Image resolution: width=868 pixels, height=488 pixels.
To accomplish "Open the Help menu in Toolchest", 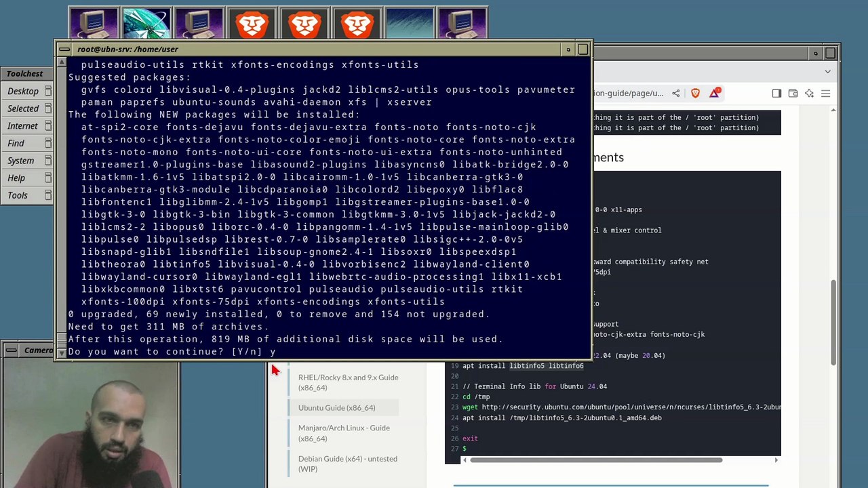I will (16, 178).
